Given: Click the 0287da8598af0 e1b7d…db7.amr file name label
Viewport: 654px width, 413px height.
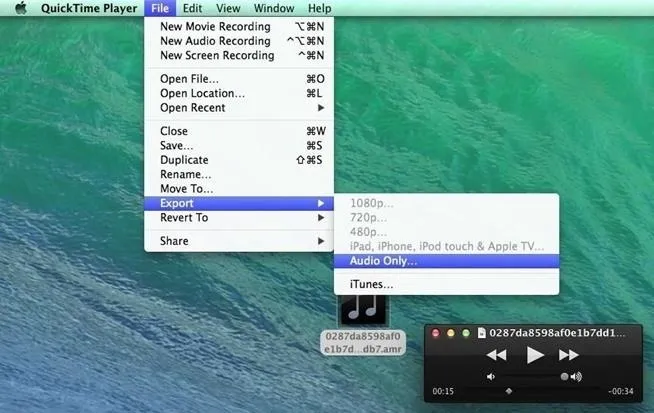Looking at the screenshot, I should (x=363, y=342).
